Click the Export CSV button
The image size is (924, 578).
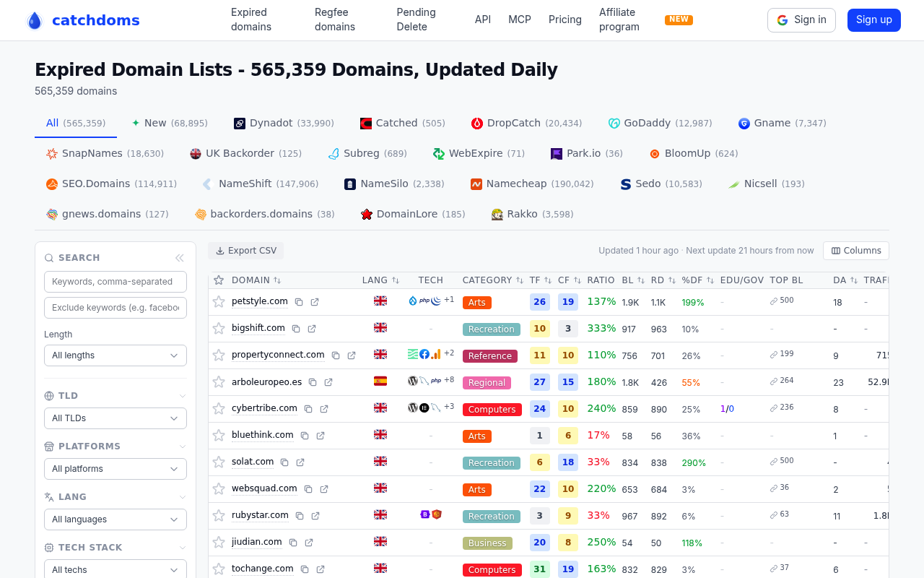tap(246, 251)
